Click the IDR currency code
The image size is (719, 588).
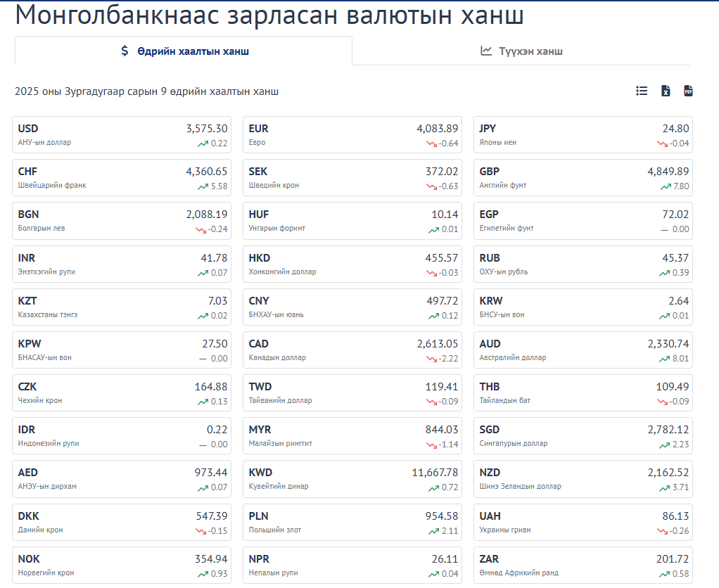(26, 430)
